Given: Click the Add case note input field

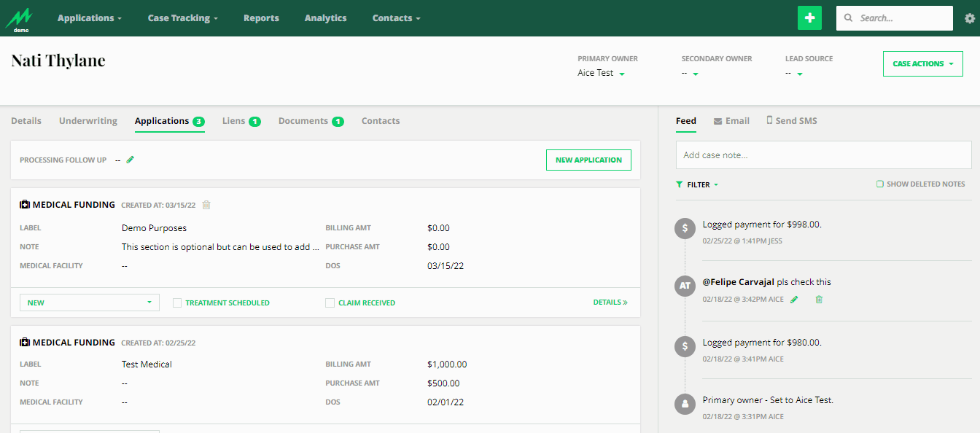Looking at the screenshot, I should point(823,155).
